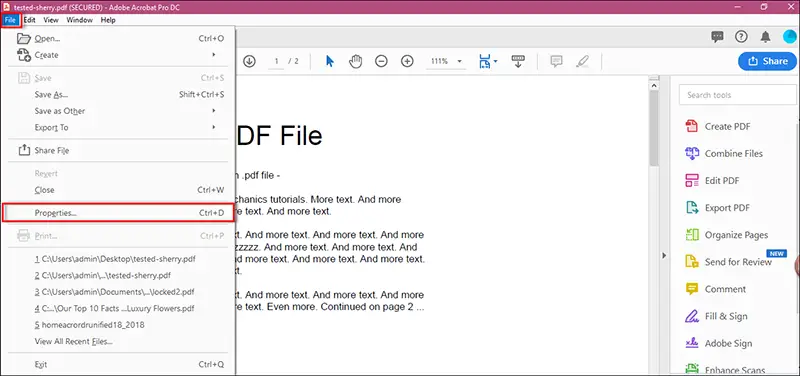Click the scrolling mode keyboard icon
800x376 pixels.
point(518,61)
